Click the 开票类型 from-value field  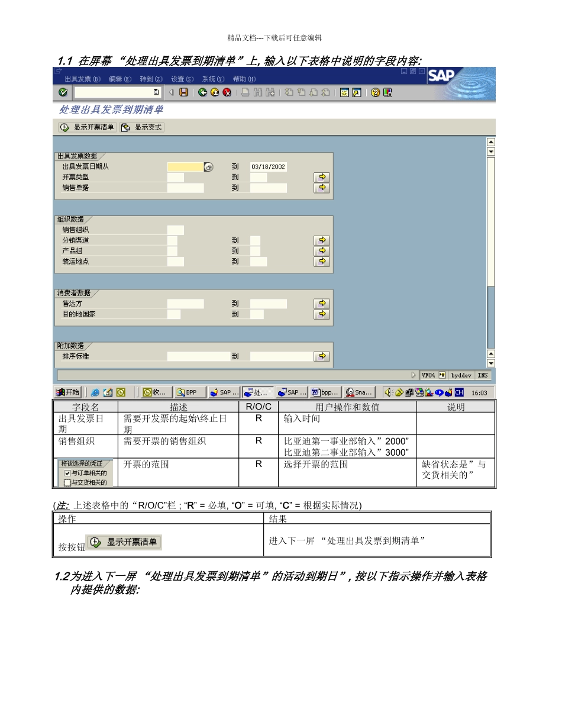click(176, 177)
